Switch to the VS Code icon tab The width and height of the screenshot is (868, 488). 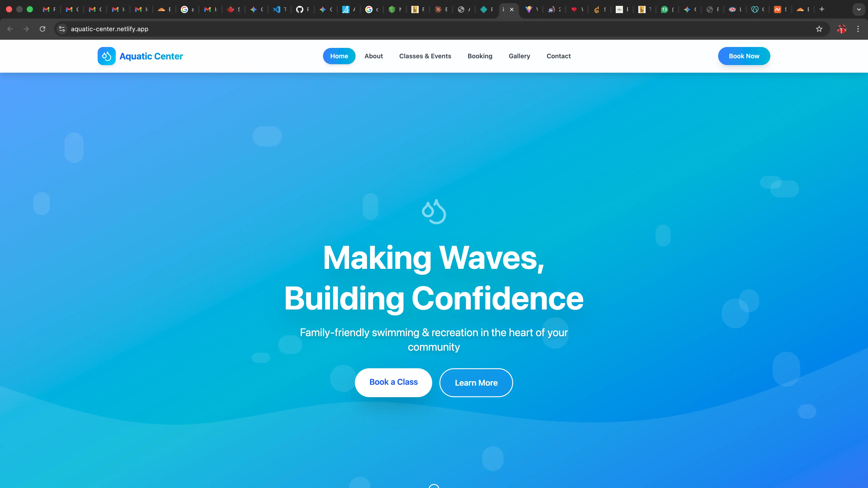pyautogui.click(x=277, y=9)
